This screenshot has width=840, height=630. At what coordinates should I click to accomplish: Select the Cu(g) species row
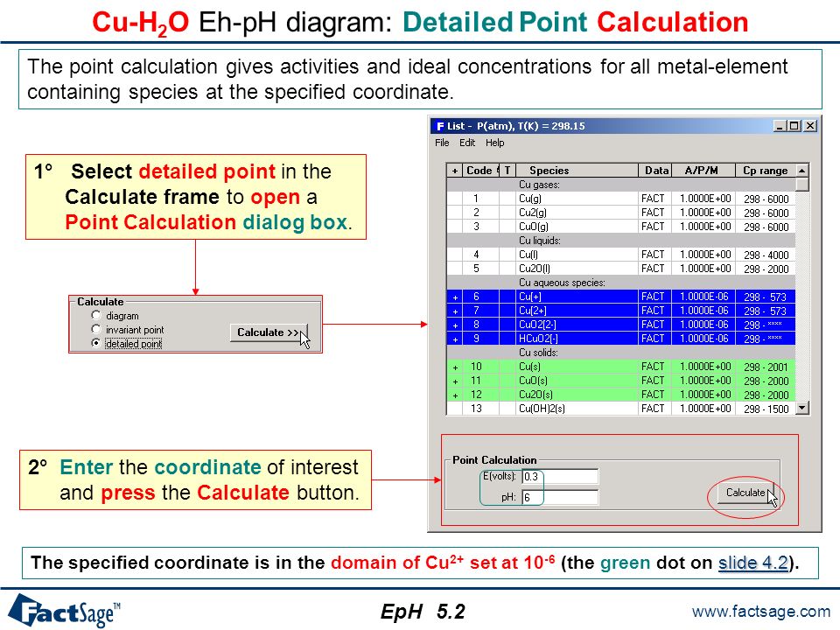click(x=621, y=199)
